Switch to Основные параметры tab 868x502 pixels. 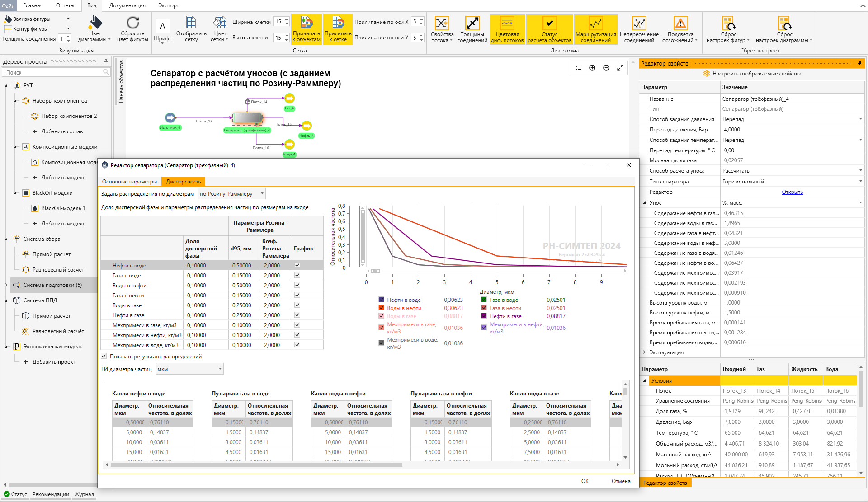pyautogui.click(x=129, y=182)
